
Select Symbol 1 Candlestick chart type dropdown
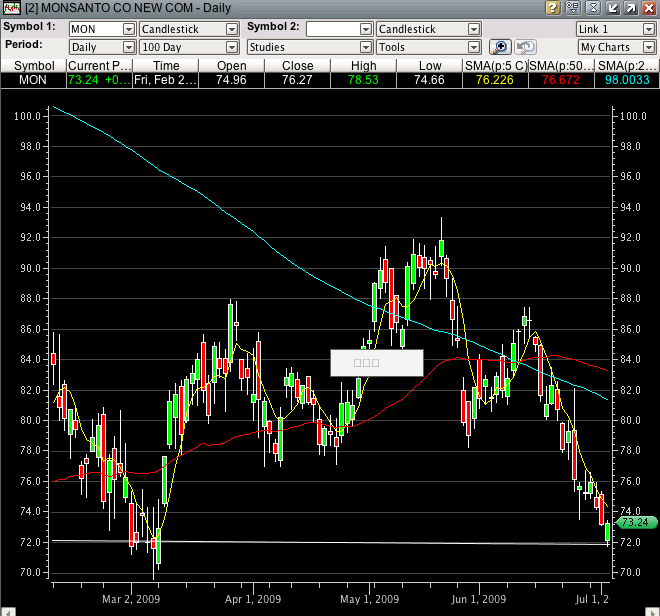tap(189, 30)
